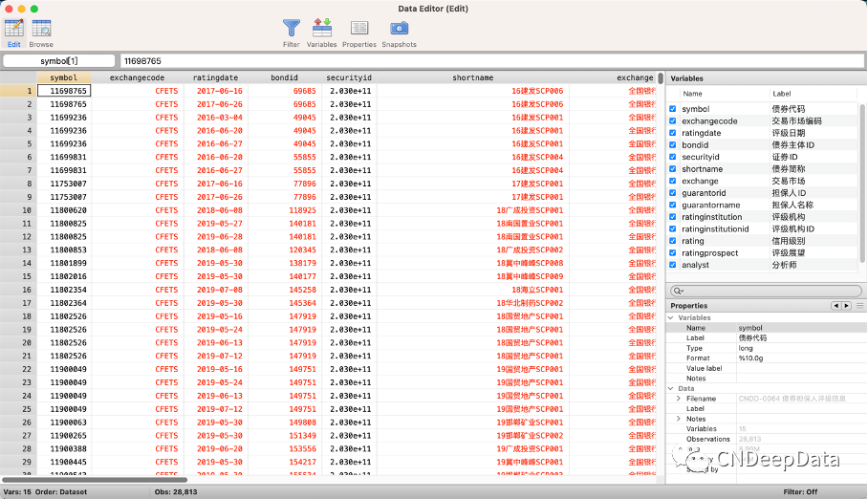This screenshot has width=868, height=499.
Task: Open the Properties toolbar icon
Action: pos(359,28)
